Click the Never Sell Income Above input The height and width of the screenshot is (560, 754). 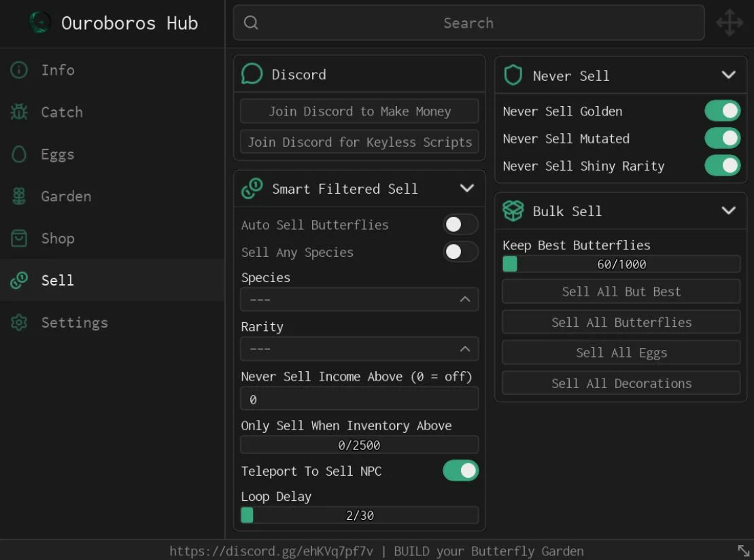tap(359, 399)
